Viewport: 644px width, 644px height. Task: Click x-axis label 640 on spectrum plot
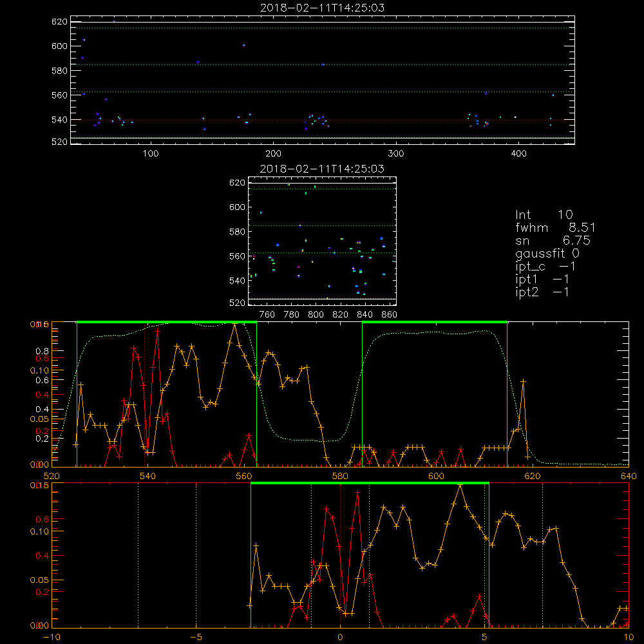[629, 476]
